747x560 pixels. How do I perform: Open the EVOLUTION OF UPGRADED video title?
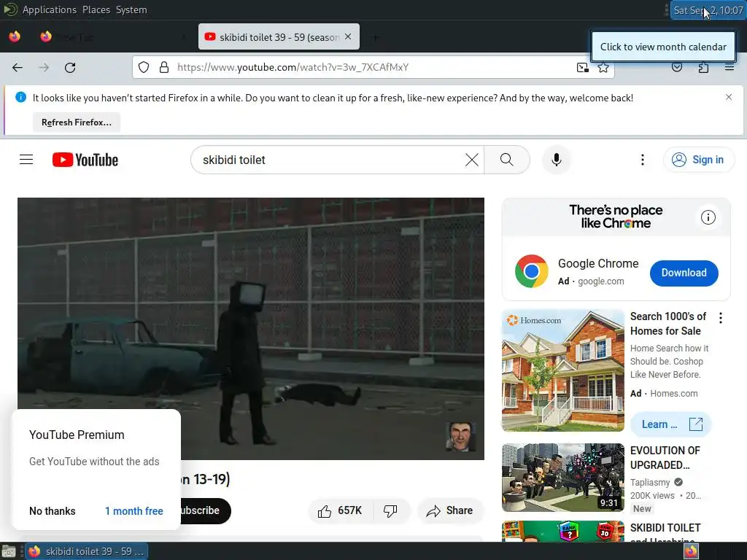[x=665, y=458]
